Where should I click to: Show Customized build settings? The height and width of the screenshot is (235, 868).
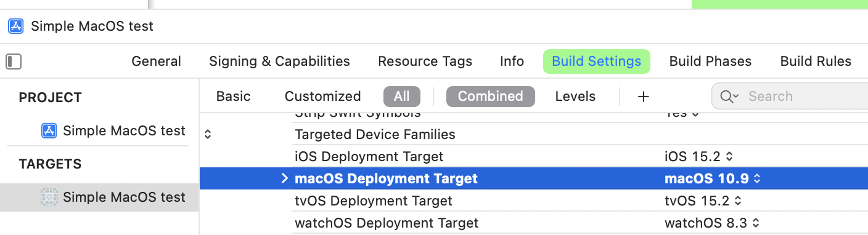click(322, 97)
